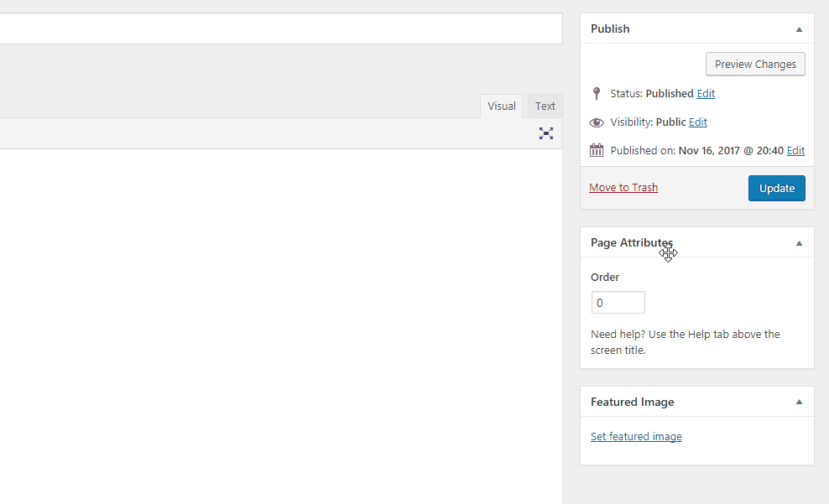Image resolution: width=829 pixels, height=504 pixels.
Task: Collapse the Page Attributes panel
Action: click(x=799, y=243)
